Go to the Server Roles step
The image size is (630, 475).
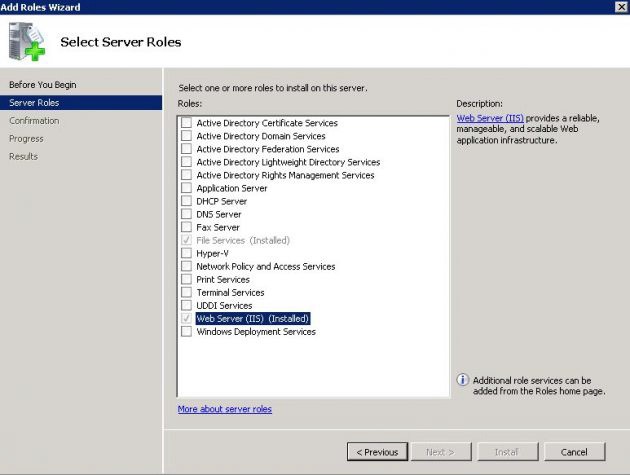point(35,103)
